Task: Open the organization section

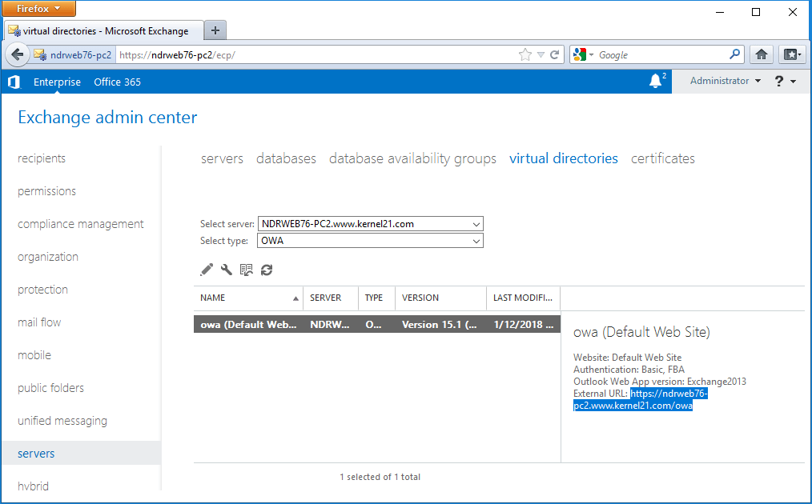Action: (x=47, y=257)
